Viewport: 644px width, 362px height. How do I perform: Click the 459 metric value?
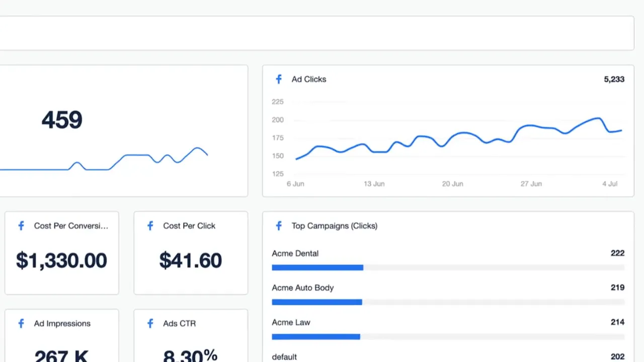coord(62,120)
